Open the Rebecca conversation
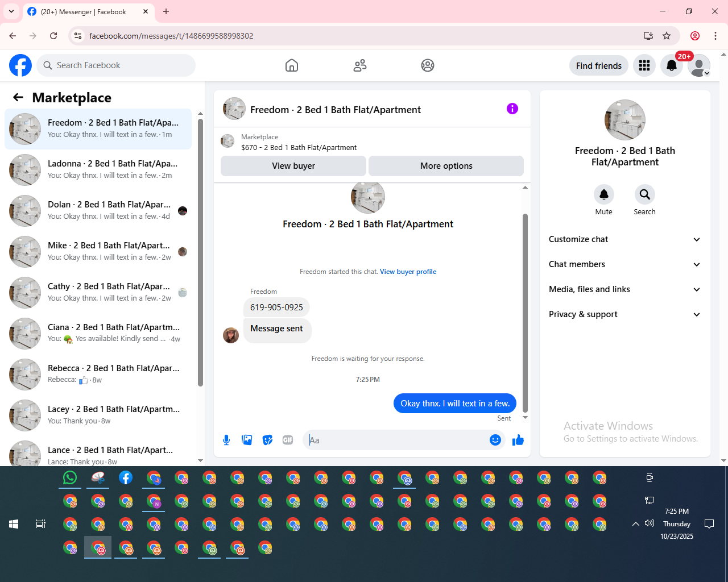 98,375
